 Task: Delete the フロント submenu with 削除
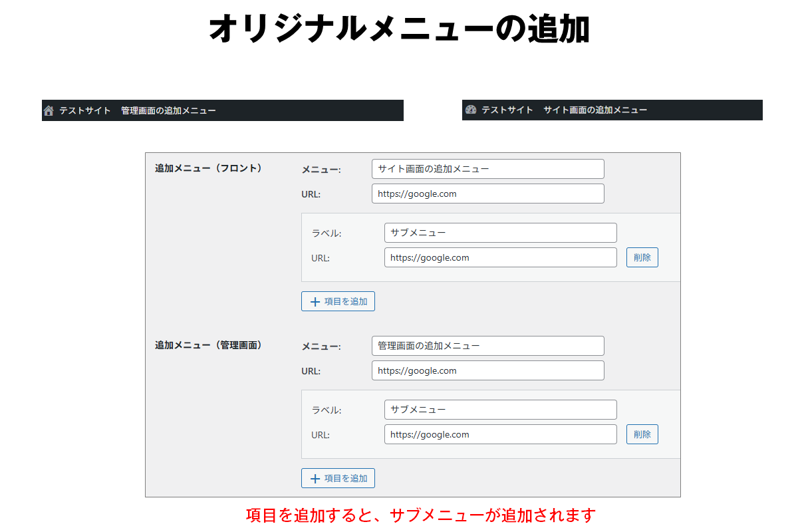point(642,257)
